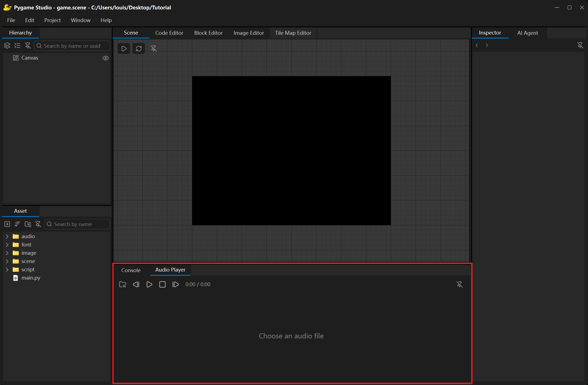Viewport: 588px width, 385px height.
Task: Select the Canvas item in Hierarchy
Action: coord(57,58)
